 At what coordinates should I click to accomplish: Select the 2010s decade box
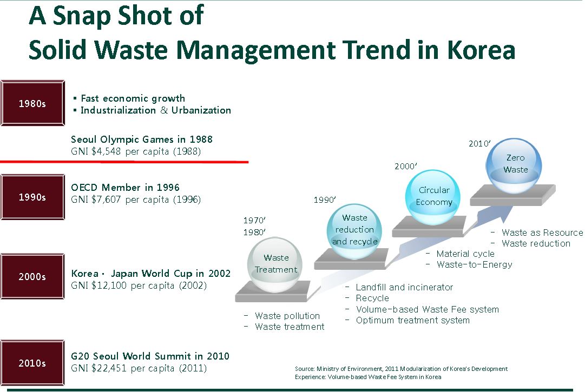coord(32,363)
